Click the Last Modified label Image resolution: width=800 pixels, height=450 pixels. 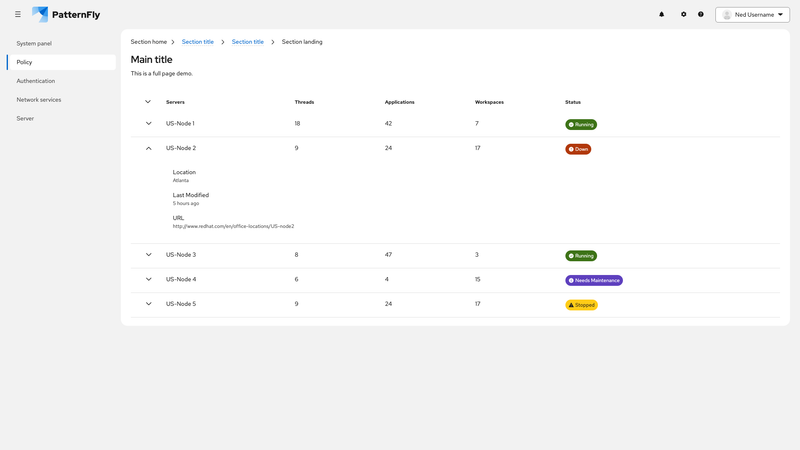191,195
